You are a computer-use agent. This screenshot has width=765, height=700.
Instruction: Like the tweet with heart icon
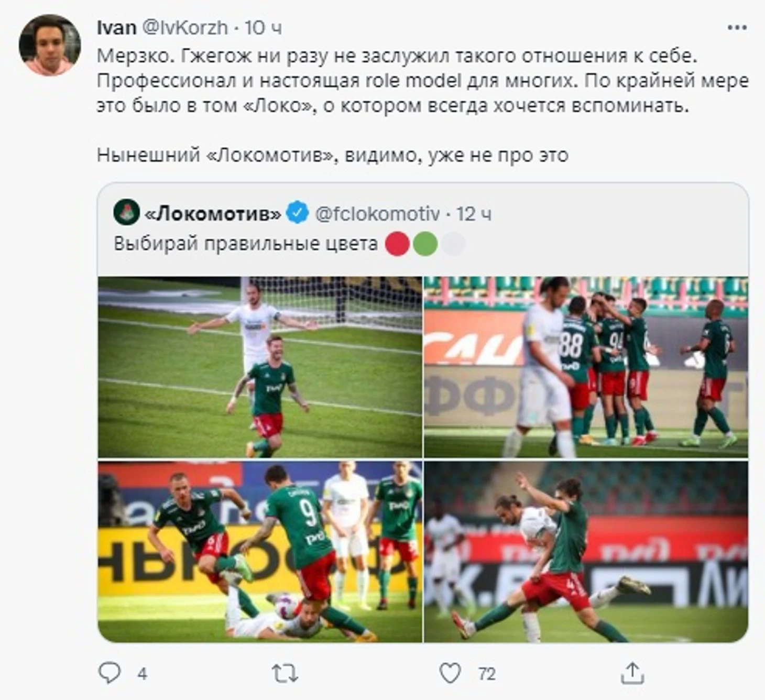pos(450,673)
